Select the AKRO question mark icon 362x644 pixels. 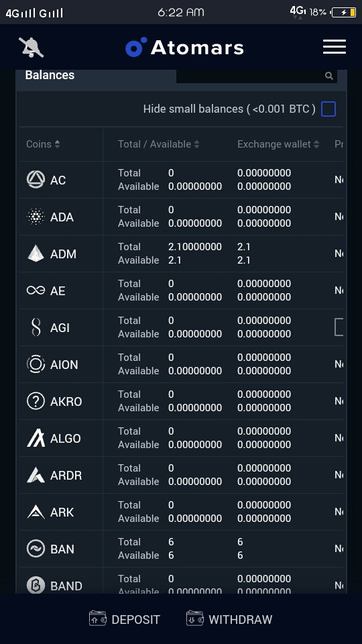36,401
